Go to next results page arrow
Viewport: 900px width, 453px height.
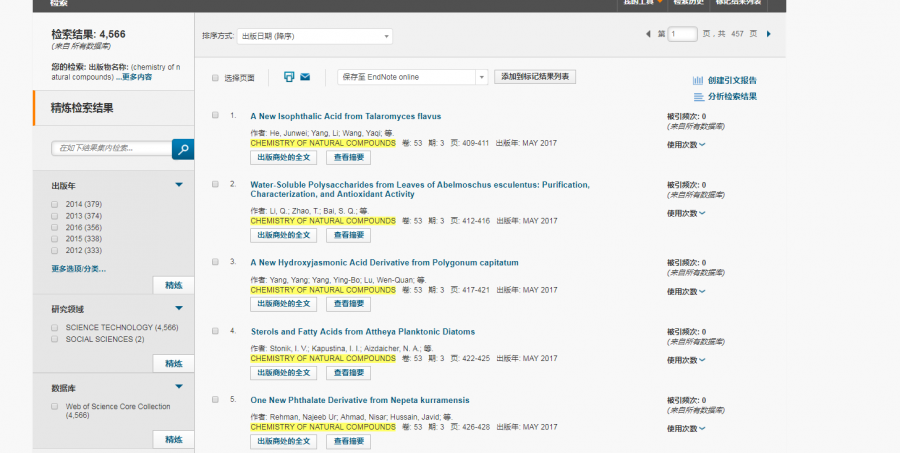tap(769, 34)
